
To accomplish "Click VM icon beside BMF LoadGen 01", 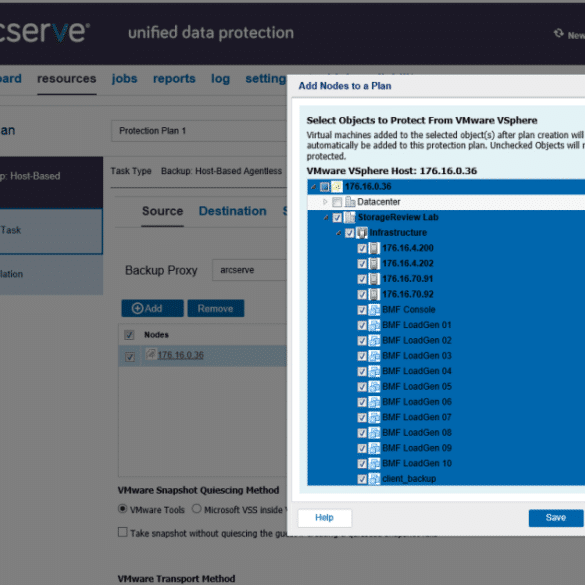I will point(374,325).
